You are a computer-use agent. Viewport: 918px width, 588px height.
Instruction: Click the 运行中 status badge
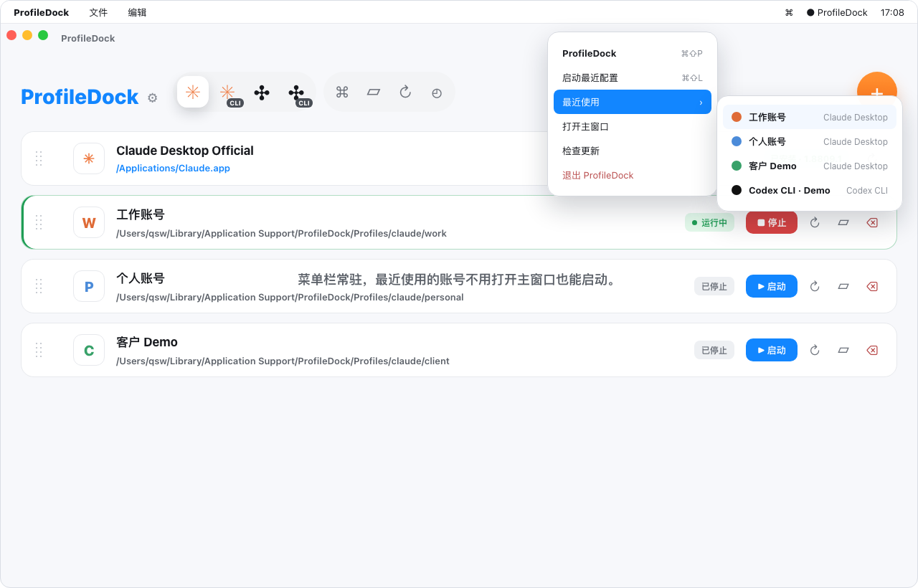click(709, 222)
